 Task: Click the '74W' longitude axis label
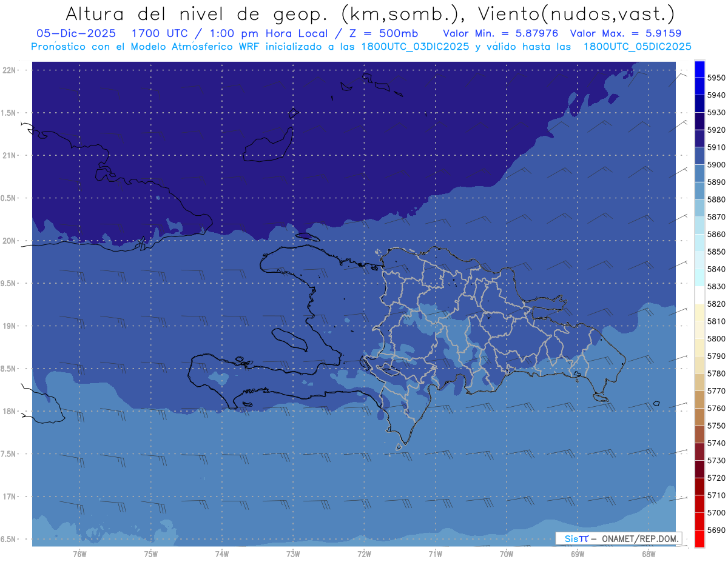tap(222, 554)
